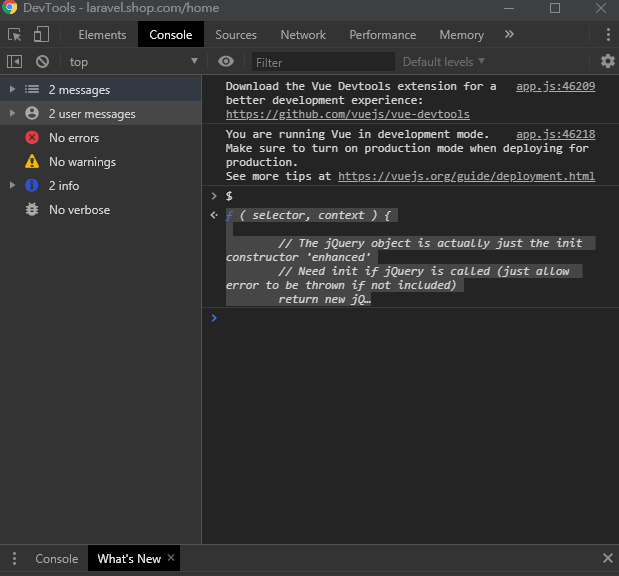619x576 pixels.
Task: Click the Filter input field
Action: click(323, 62)
